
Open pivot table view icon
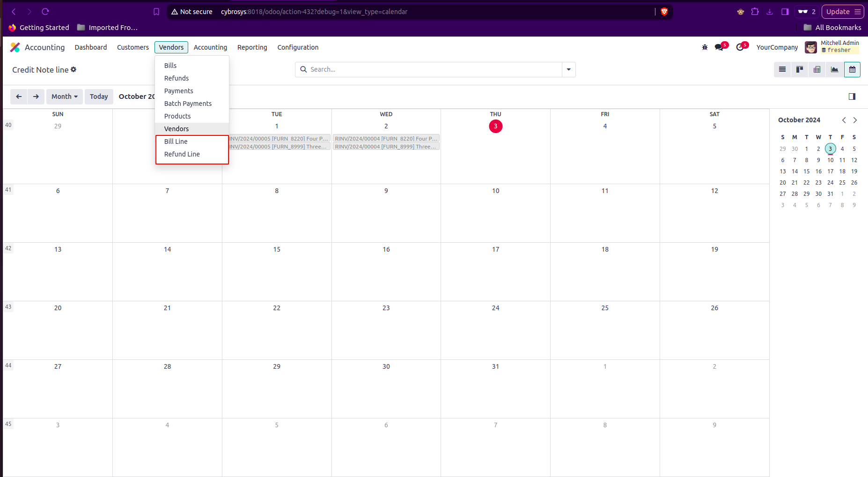(817, 69)
